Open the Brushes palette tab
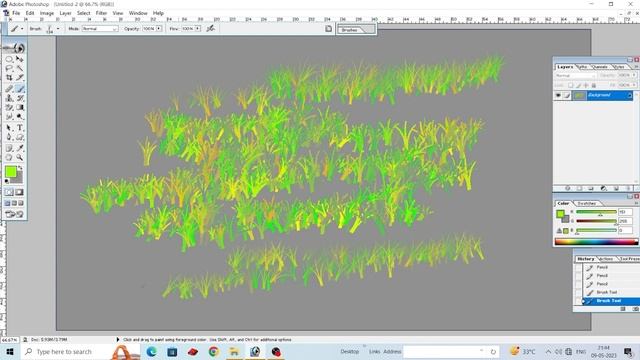640x360 pixels. tap(350, 30)
